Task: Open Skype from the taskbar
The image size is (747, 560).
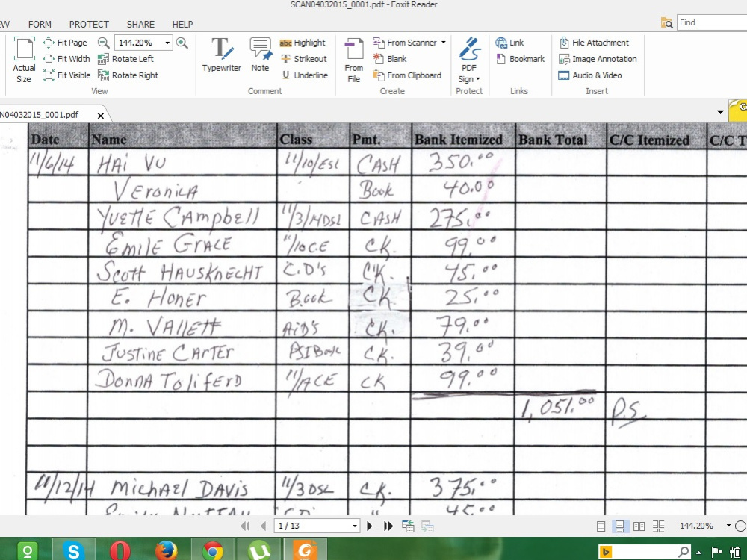Action: point(74,550)
